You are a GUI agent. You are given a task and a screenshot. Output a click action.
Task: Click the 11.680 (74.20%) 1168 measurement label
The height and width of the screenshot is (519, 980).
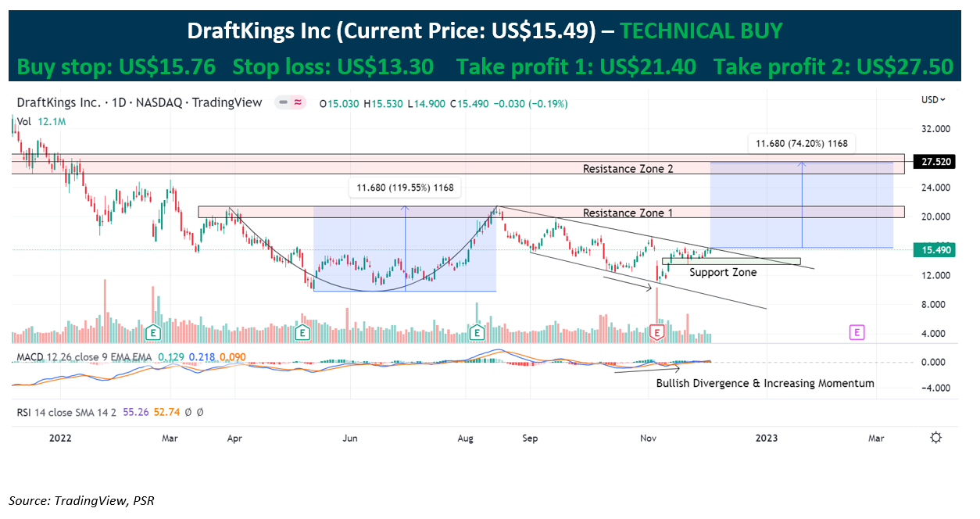pyautogui.click(x=801, y=143)
